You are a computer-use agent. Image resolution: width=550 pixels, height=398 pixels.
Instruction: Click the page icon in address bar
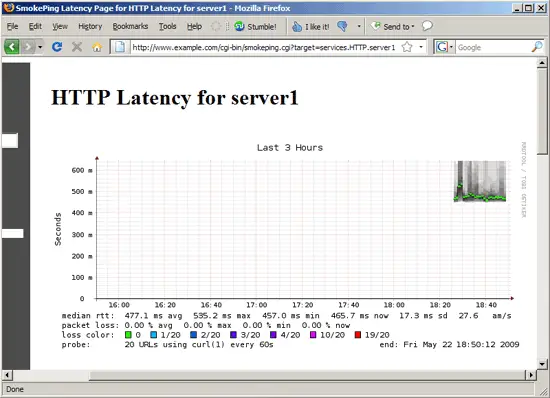pyautogui.click(x=120, y=47)
